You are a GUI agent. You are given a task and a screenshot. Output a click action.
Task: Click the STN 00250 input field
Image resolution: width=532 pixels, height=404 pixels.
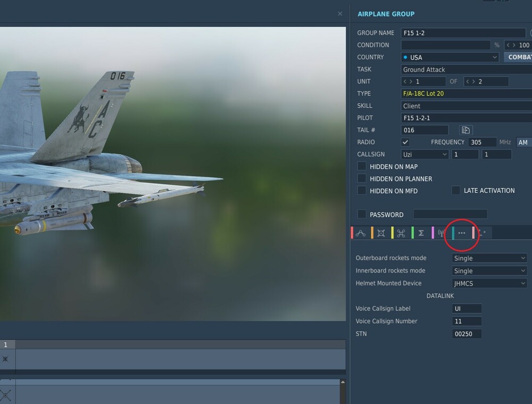click(x=467, y=334)
